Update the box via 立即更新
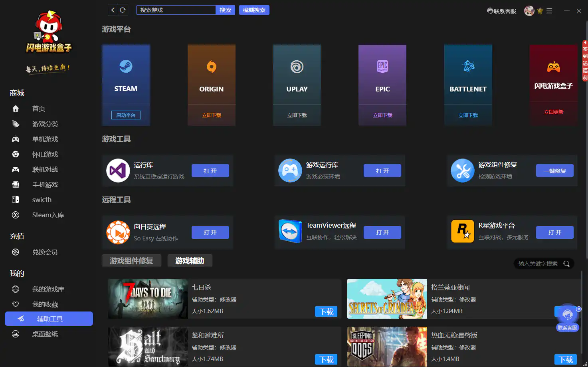The width and height of the screenshot is (588, 367). [554, 112]
